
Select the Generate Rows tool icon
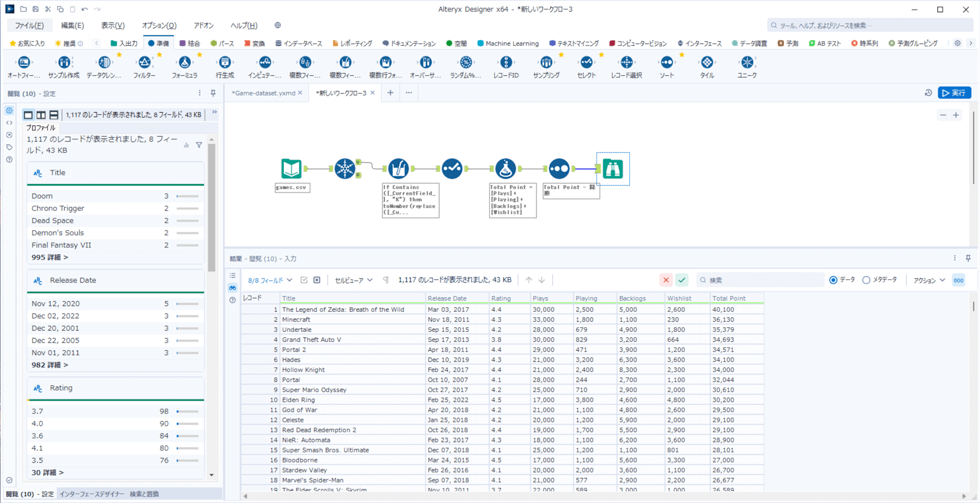(224, 62)
